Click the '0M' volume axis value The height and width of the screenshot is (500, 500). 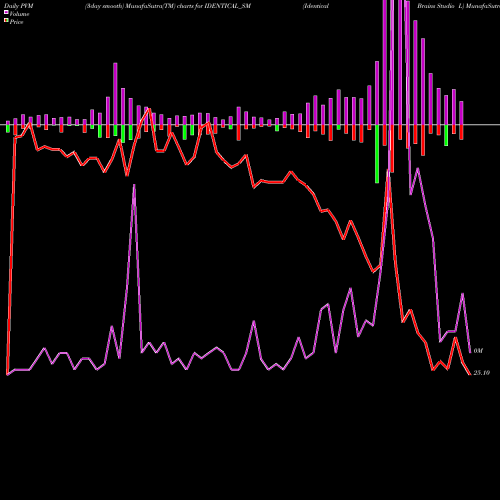tap(478, 351)
